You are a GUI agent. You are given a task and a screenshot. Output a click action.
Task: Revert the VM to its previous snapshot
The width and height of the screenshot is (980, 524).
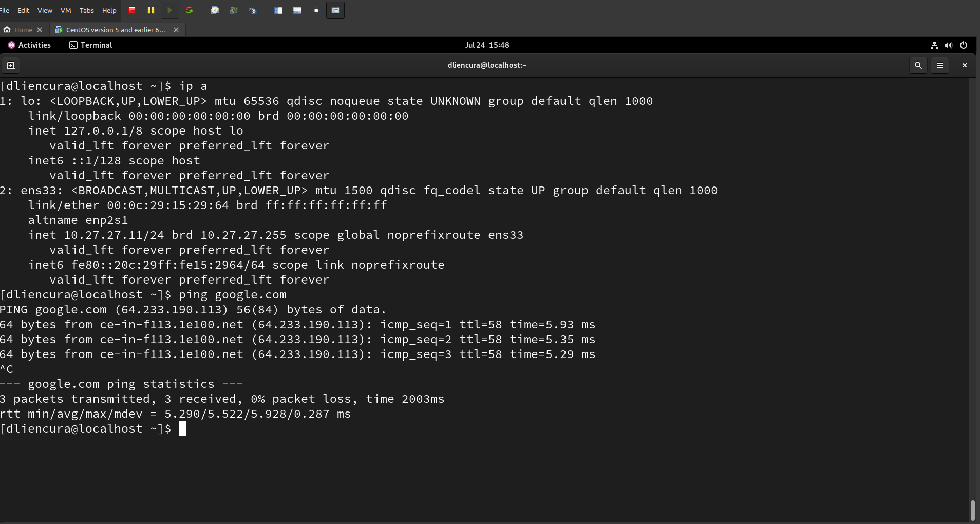[234, 10]
